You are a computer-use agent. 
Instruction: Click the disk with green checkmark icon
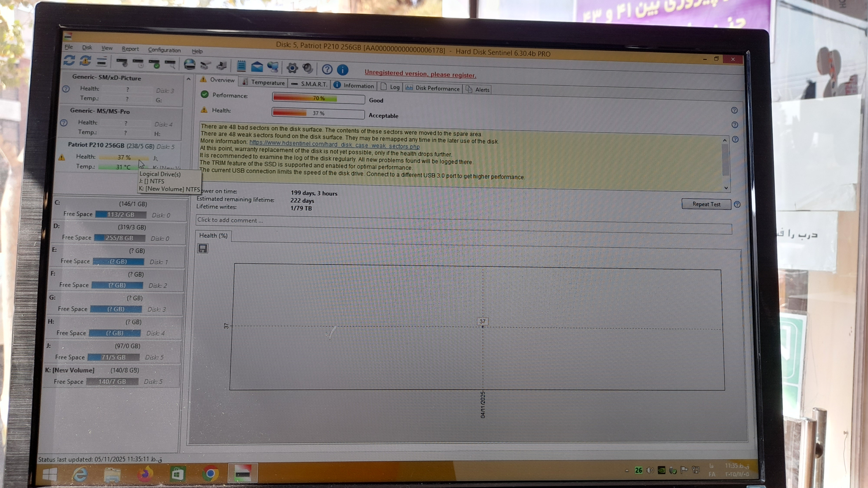tap(155, 63)
